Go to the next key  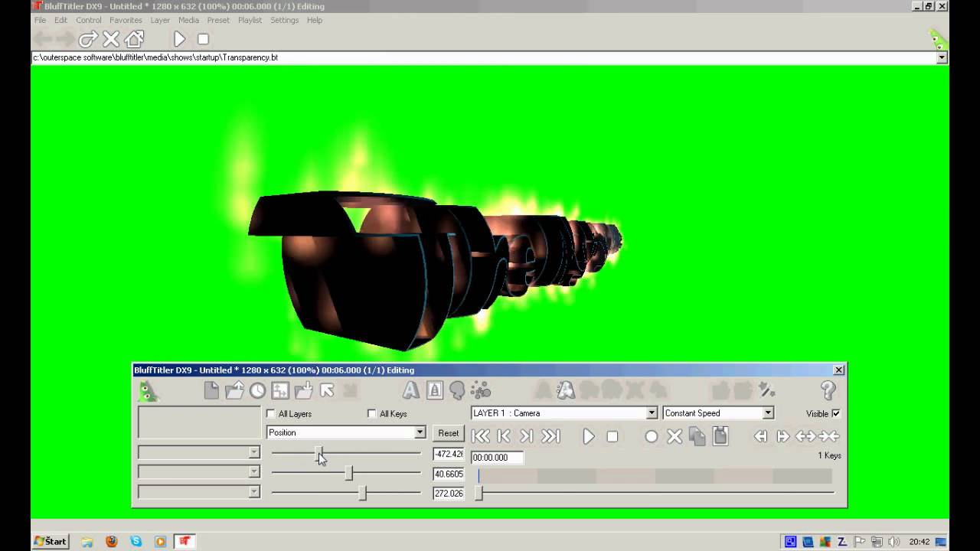[526, 436]
